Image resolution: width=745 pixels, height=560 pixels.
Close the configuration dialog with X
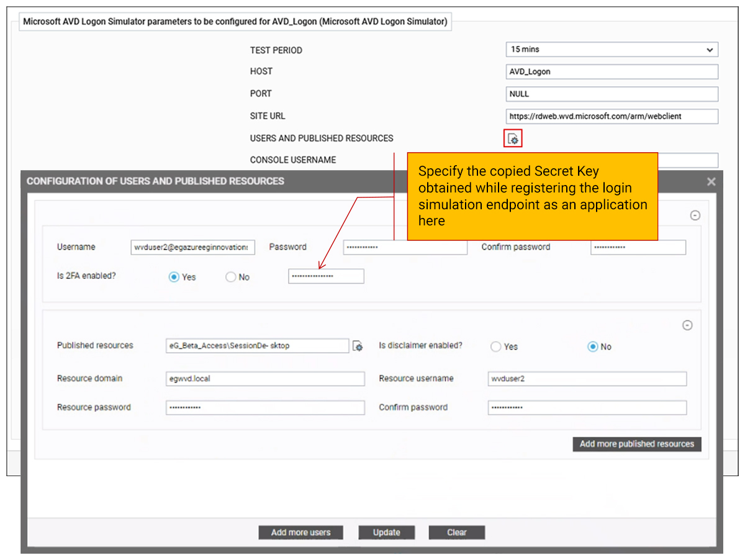[x=711, y=181]
